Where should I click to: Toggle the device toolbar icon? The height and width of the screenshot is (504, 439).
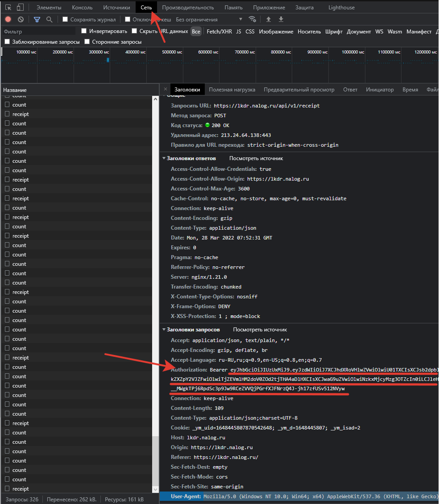pyautogui.click(x=20, y=8)
